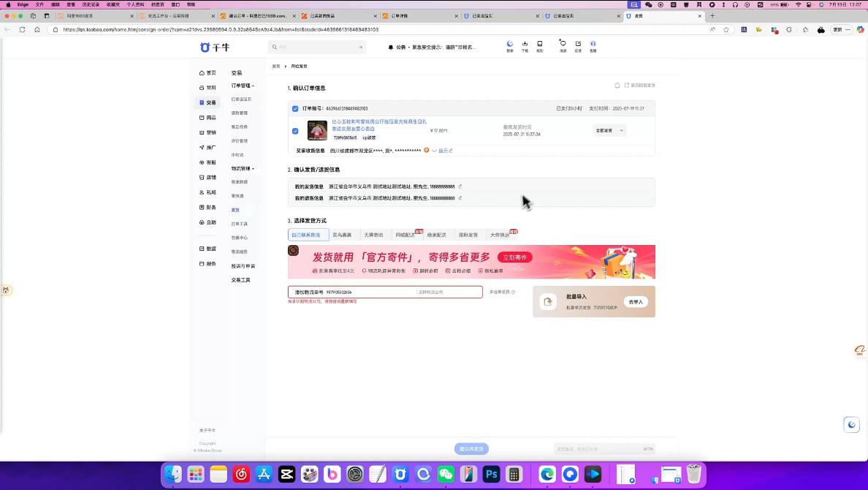Image resolution: width=868 pixels, height=490 pixels.
Task: Click the 立刻寄件 banner button
Action: tap(515, 257)
